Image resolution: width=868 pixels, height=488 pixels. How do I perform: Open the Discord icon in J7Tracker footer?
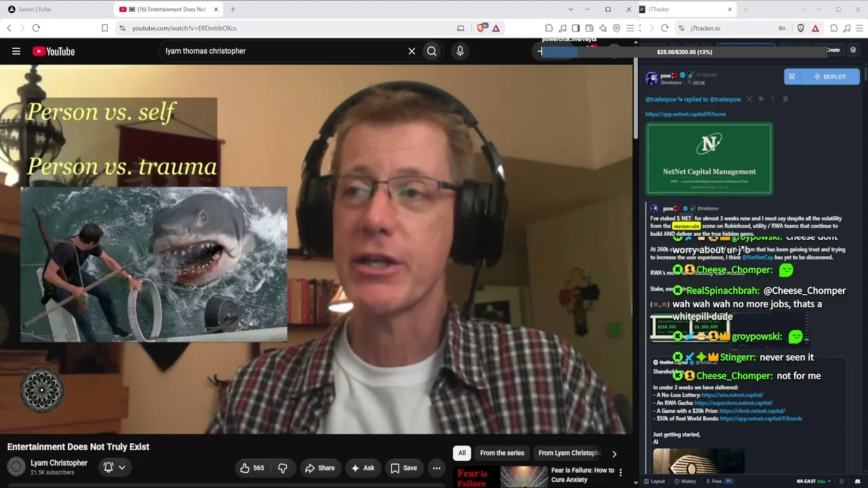pyautogui.click(x=858, y=481)
